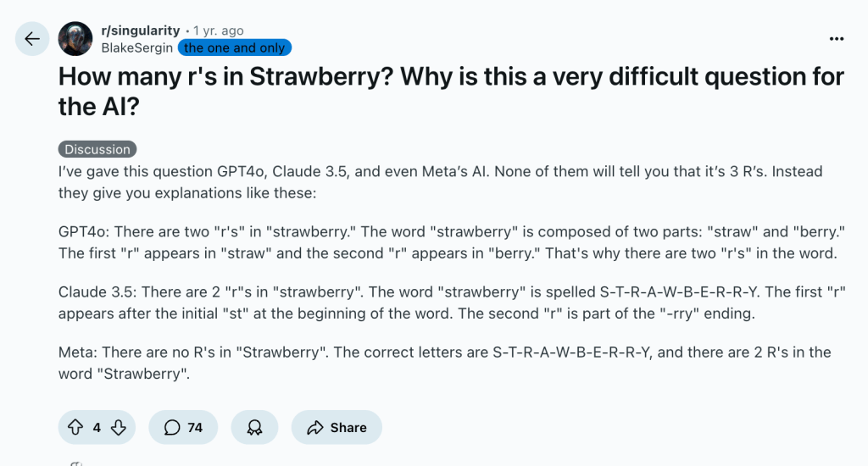Downvote the Strawberry post
This screenshot has height=466, width=868.
(x=118, y=427)
